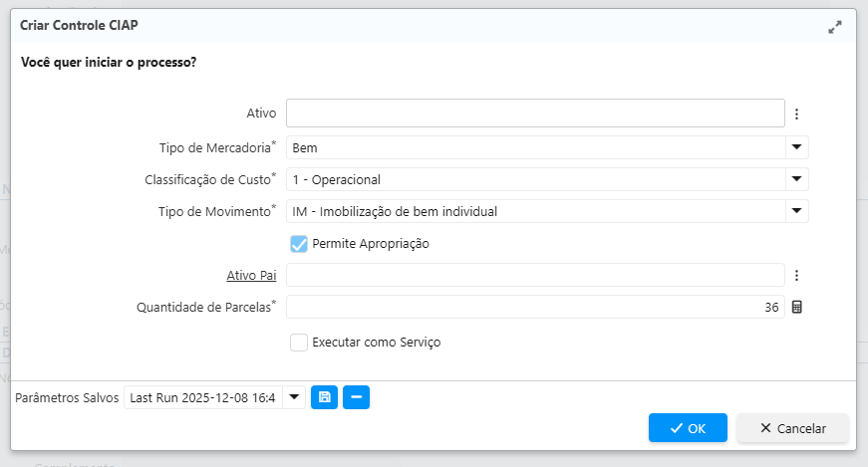Image resolution: width=868 pixels, height=467 pixels.
Task: Click into the Ativo input field
Action: click(x=535, y=114)
